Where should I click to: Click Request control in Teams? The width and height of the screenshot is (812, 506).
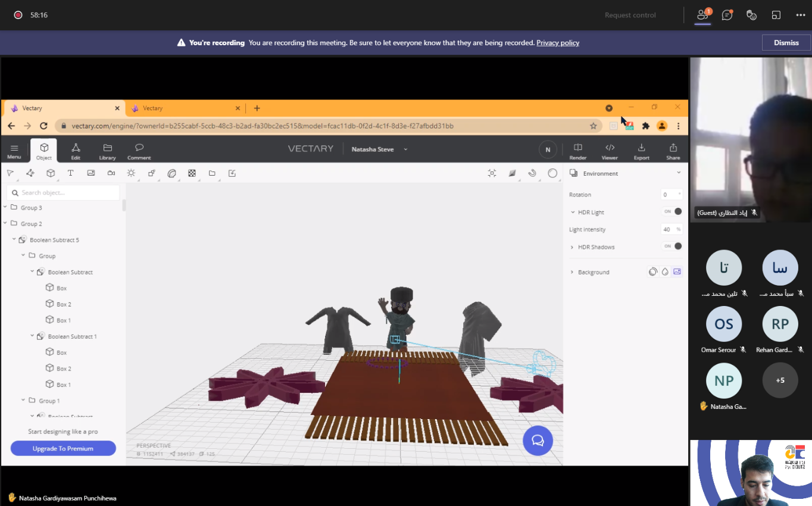pyautogui.click(x=630, y=15)
